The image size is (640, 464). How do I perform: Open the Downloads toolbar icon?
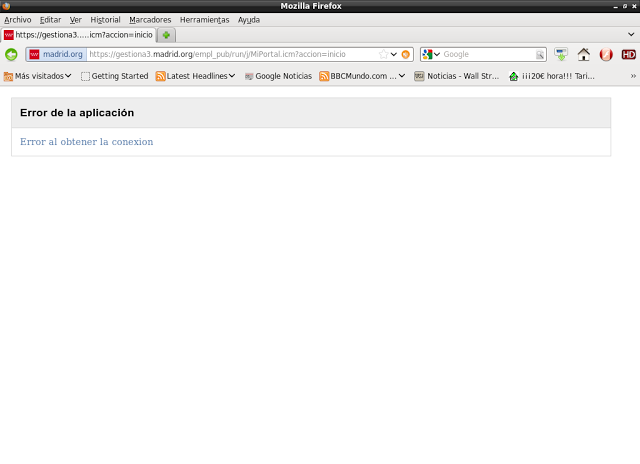click(x=561, y=54)
